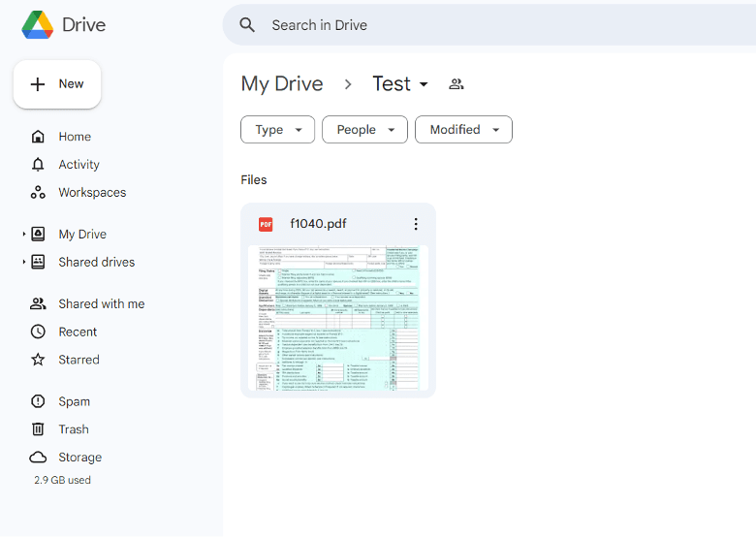
Task: Open the People filter dropdown
Action: pos(364,130)
